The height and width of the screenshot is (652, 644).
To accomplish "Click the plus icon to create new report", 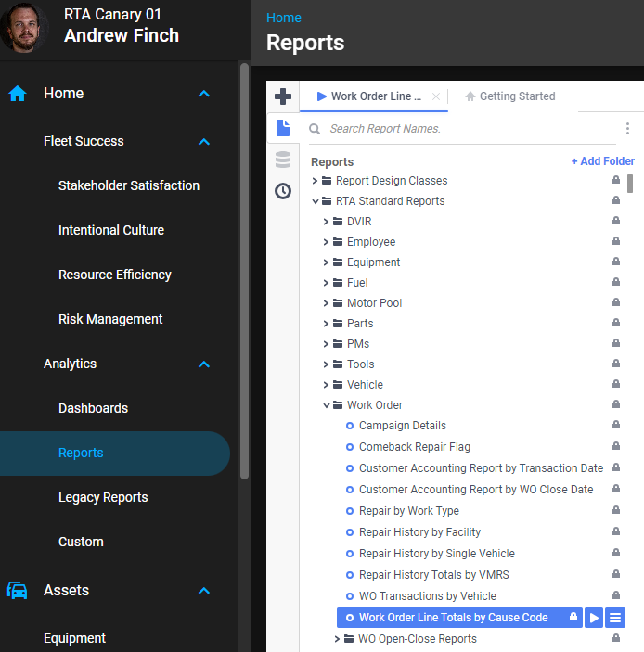I will [x=283, y=96].
